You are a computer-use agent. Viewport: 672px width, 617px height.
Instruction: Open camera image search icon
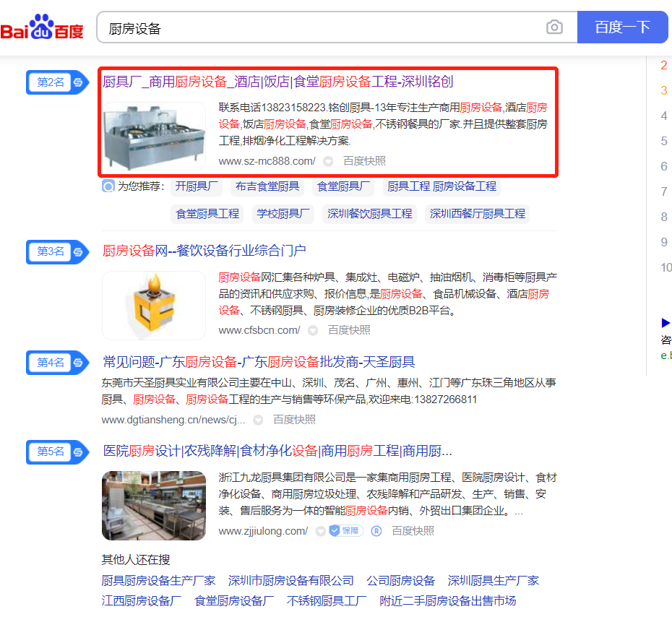(x=554, y=27)
